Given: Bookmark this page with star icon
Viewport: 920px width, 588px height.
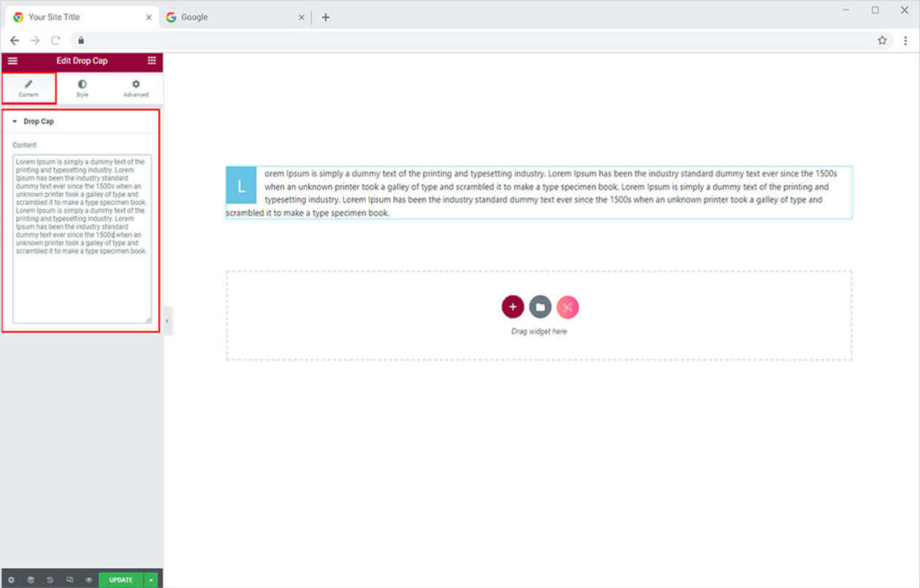Looking at the screenshot, I should (882, 40).
